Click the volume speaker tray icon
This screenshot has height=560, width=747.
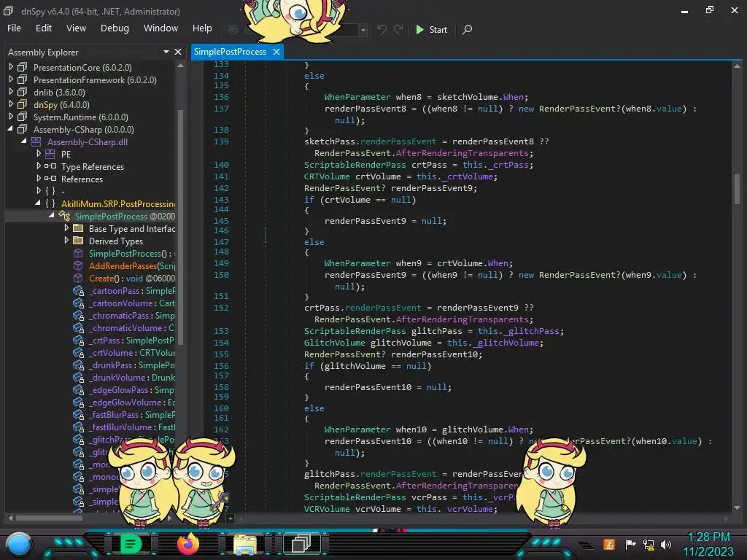(x=666, y=544)
